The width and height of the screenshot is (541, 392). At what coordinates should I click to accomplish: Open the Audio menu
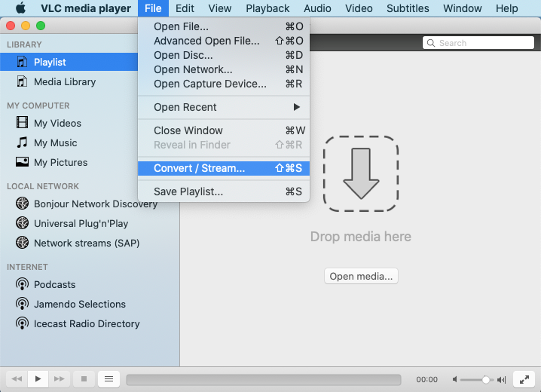click(317, 8)
